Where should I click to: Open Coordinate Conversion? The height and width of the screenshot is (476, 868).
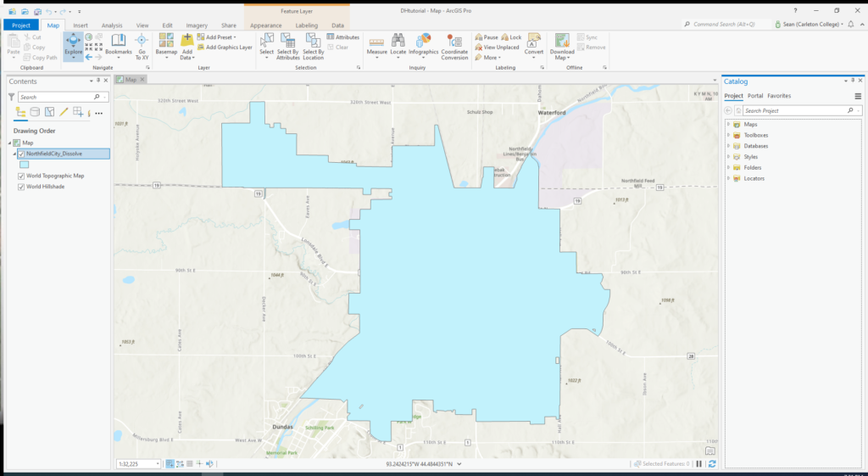pos(454,47)
